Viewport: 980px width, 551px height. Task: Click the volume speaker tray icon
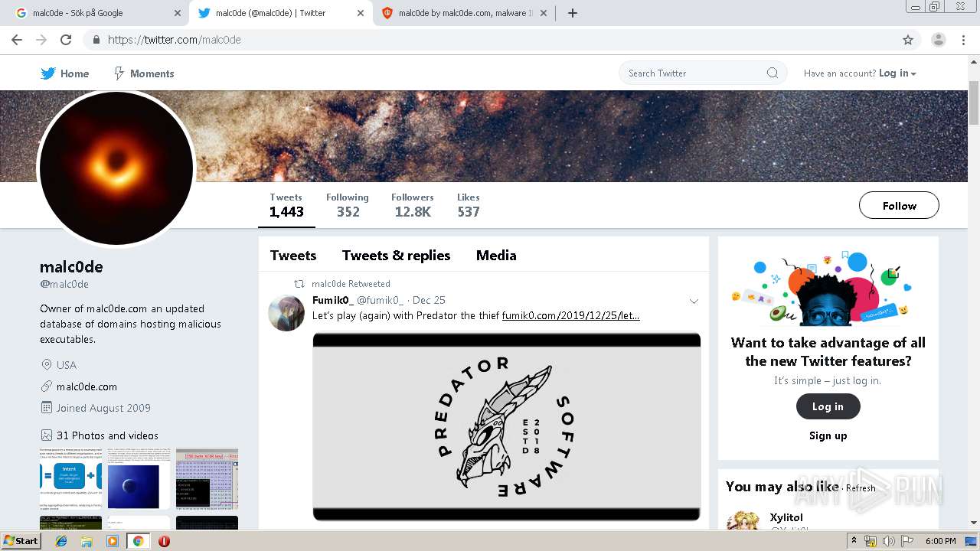point(889,541)
